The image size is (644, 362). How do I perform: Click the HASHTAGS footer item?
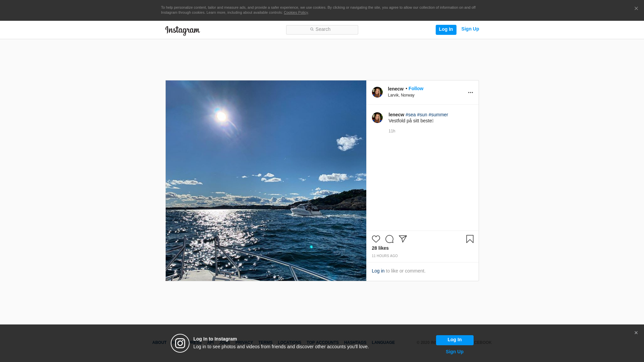click(355, 343)
